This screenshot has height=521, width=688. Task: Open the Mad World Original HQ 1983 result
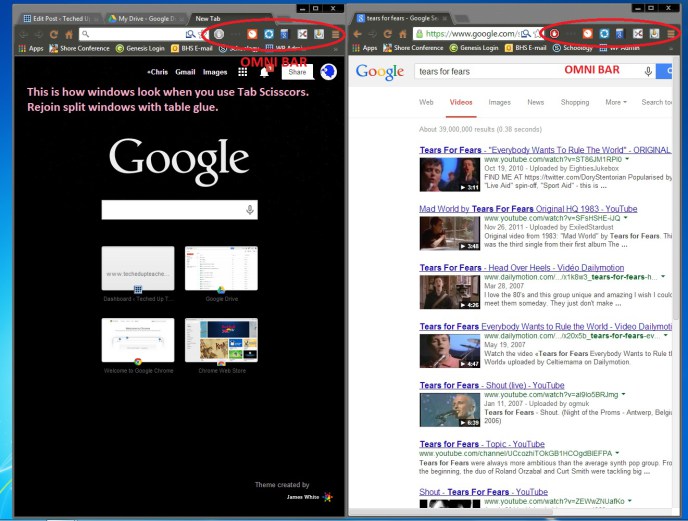tap(528, 209)
